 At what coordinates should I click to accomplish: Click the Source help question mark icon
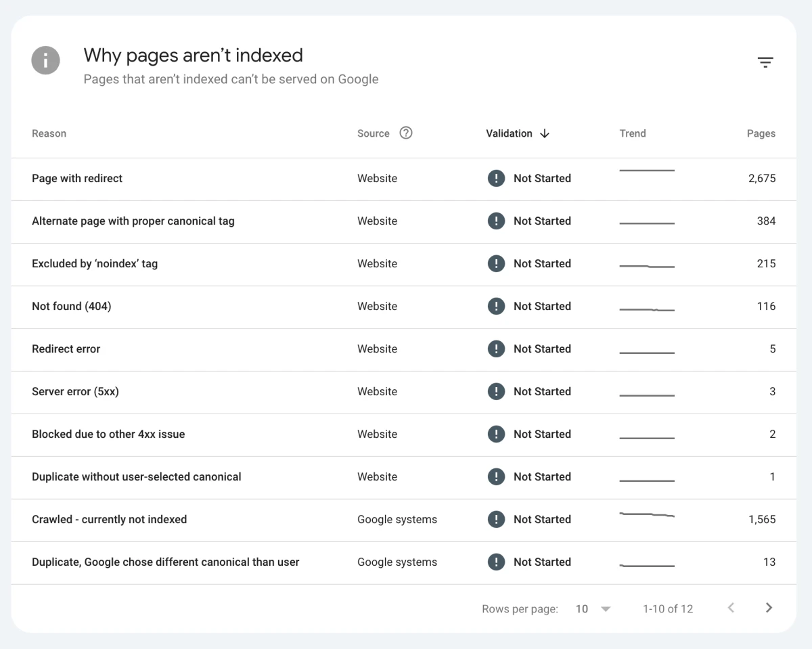(x=406, y=133)
